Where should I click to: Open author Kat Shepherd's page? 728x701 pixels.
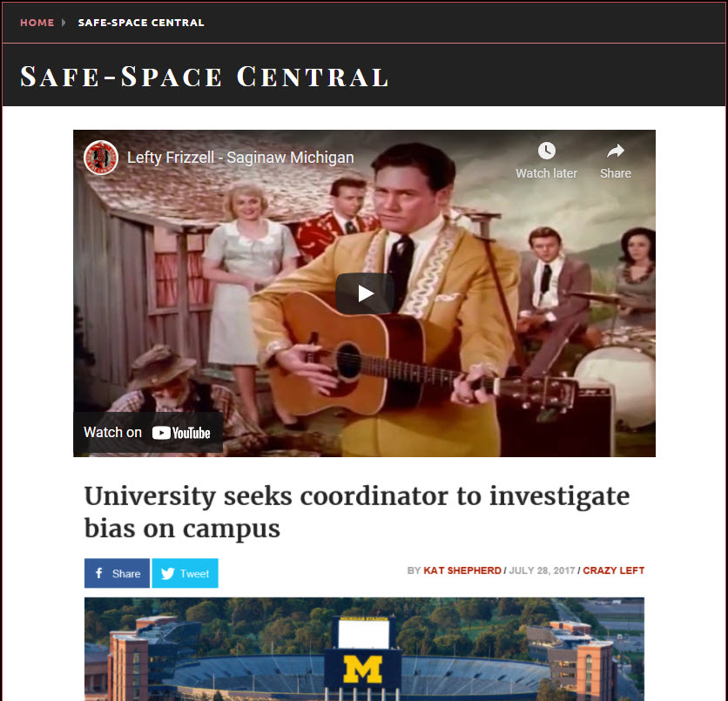(x=462, y=570)
